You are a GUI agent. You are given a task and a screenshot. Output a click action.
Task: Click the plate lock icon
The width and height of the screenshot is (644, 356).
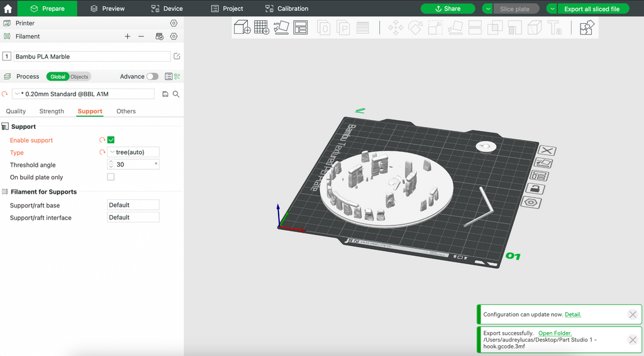coord(536,189)
